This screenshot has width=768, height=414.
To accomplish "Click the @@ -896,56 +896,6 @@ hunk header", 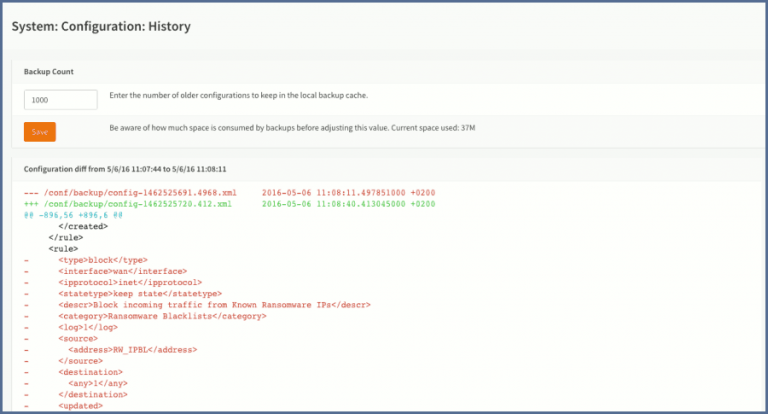I will [x=75, y=214].
